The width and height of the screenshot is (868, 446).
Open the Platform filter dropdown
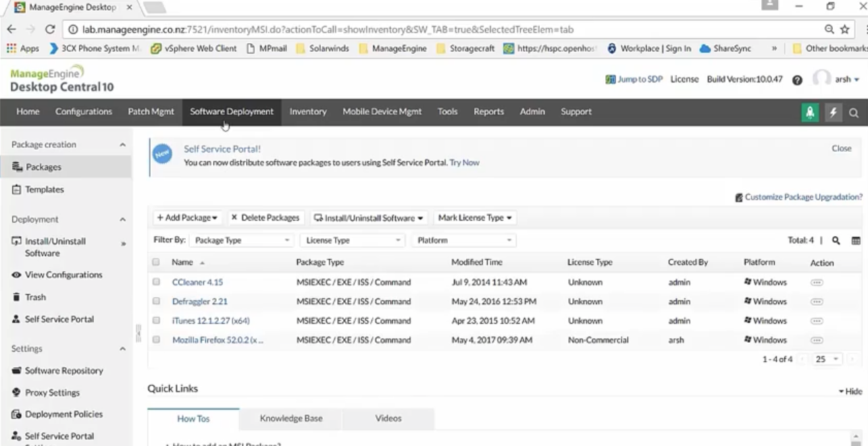(463, 240)
